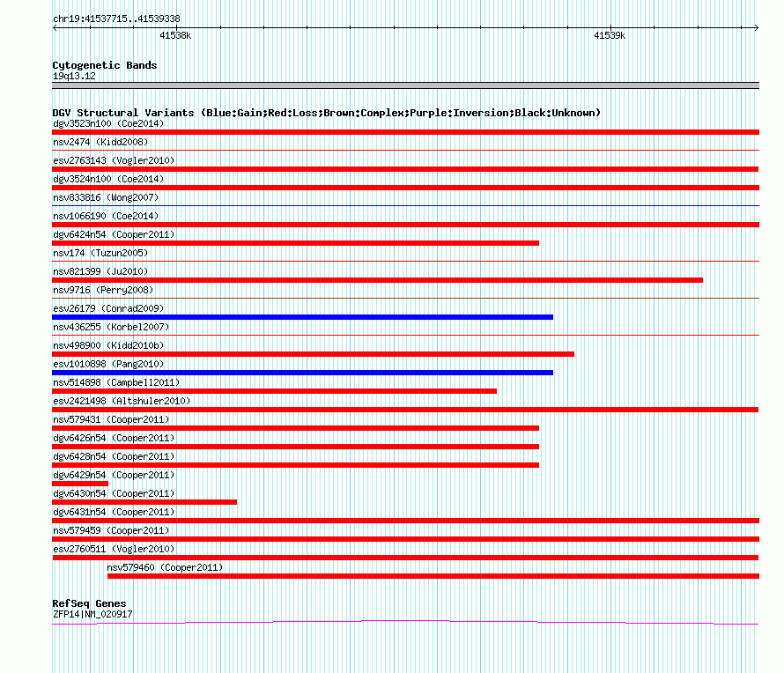Click the red bar of nsv821399
The image size is (784, 673).
click(x=378, y=280)
